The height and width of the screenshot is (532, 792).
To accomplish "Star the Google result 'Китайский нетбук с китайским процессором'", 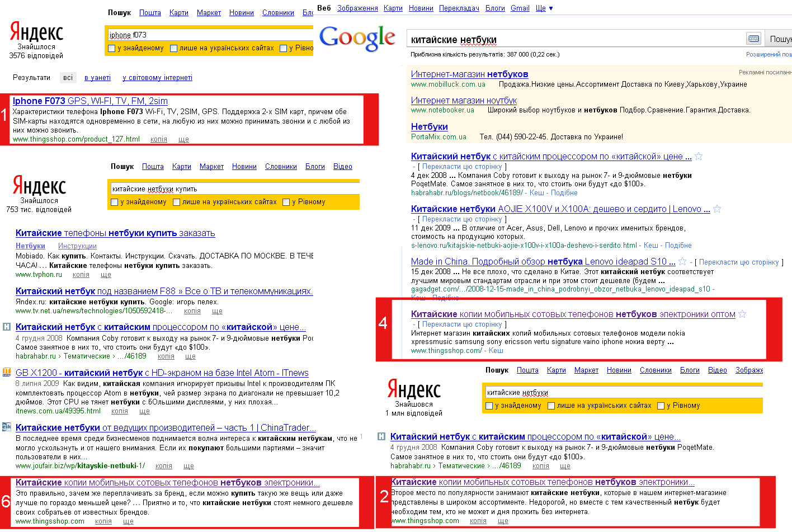I will 699,157.
